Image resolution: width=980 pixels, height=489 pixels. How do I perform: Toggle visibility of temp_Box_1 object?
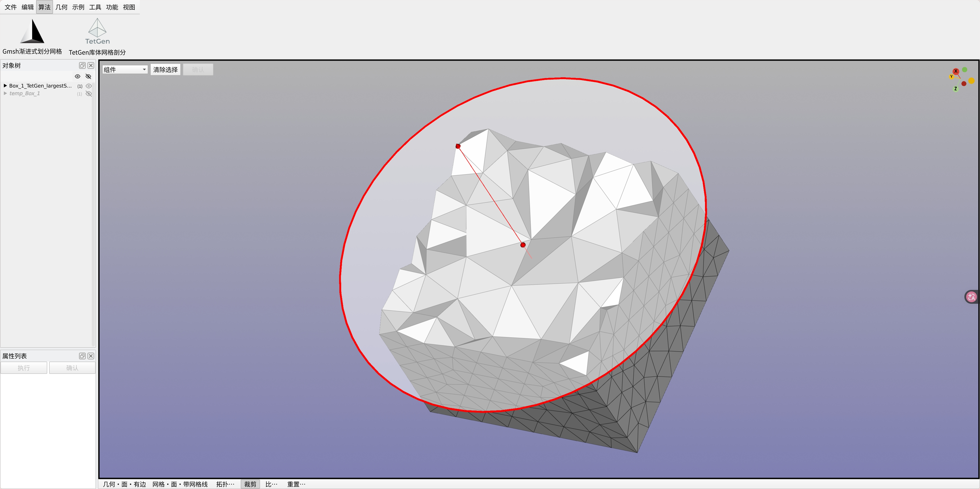click(89, 94)
